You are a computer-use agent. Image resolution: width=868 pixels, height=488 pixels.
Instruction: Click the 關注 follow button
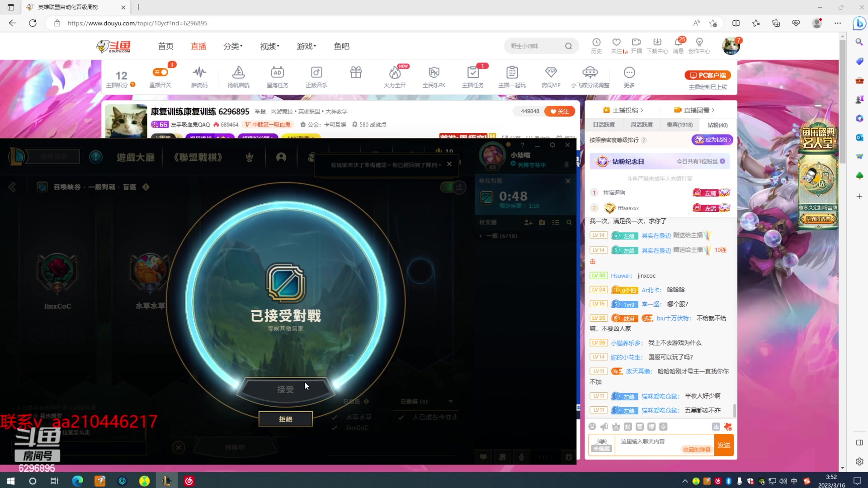point(560,111)
